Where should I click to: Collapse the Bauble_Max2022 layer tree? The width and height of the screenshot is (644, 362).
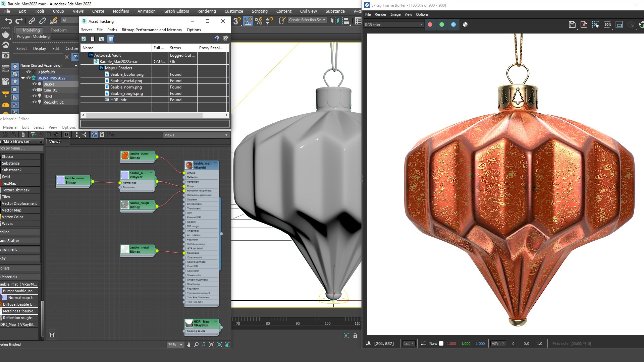[x=23, y=78]
